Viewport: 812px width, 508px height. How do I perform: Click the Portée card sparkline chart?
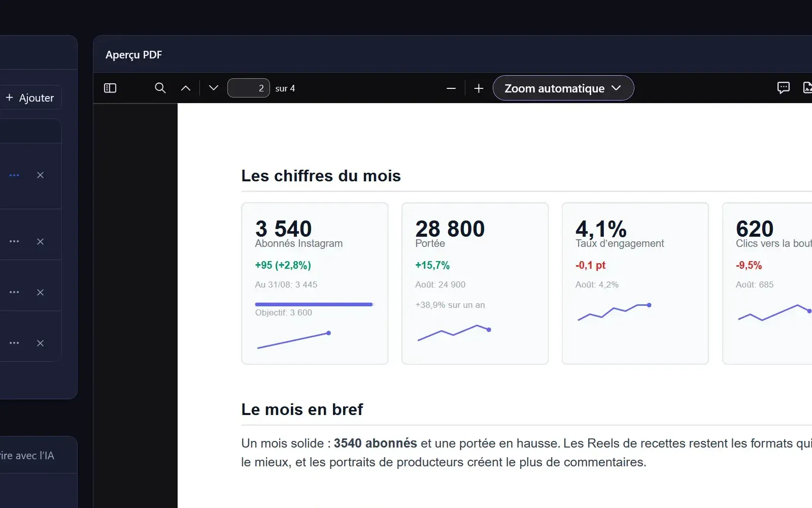[454, 332]
